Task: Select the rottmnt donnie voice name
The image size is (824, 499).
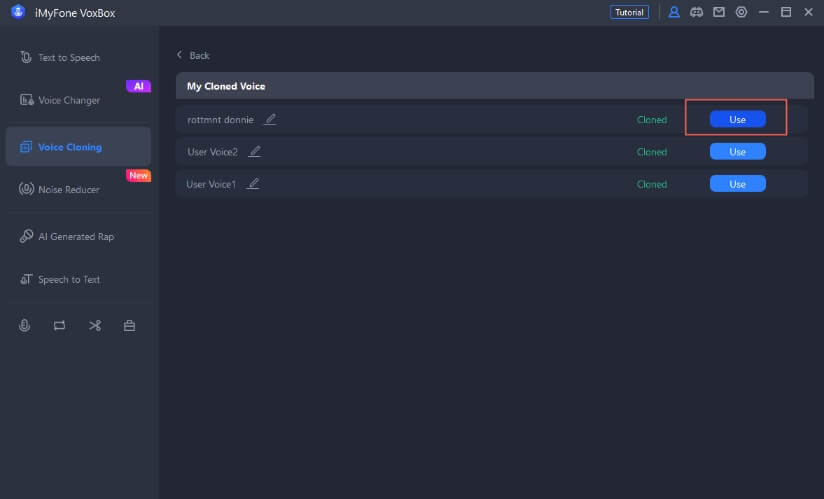Action: [x=220, y=120]
